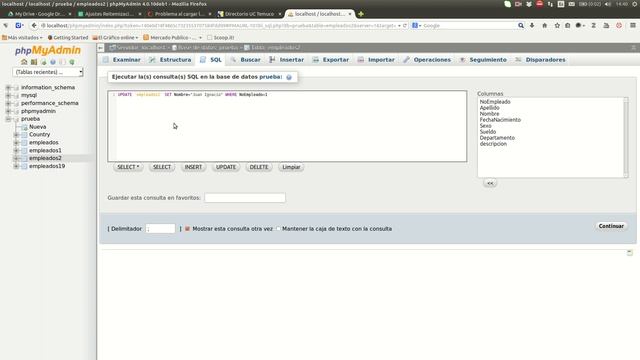640x360 pixels.
Task: Collapse the navigation panel arrow button
Action: [x=101, y=48]
